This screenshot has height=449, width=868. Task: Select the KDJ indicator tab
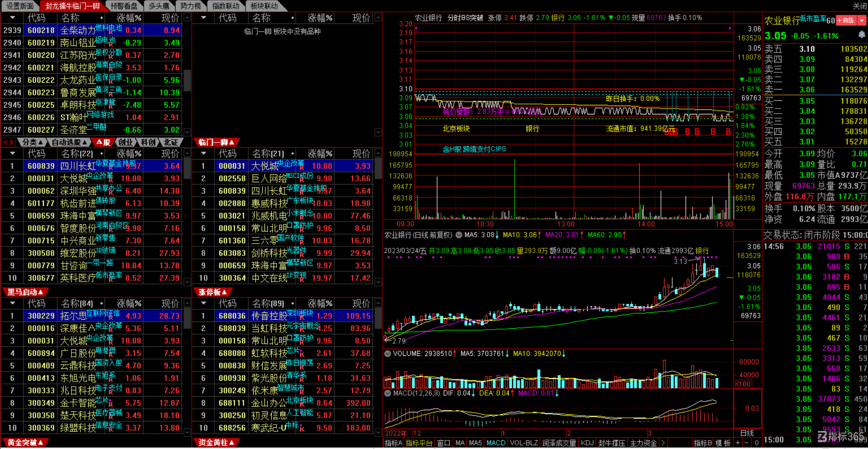click(x=587, y=443)
